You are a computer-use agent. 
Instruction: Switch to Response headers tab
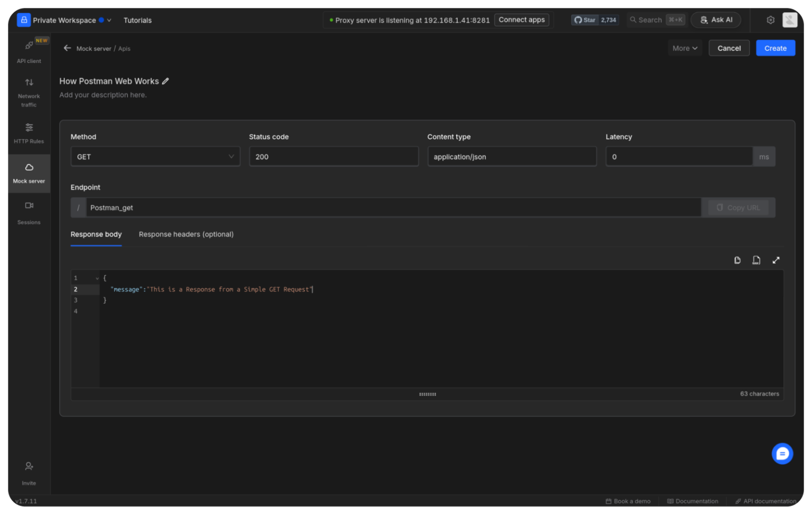186,234
